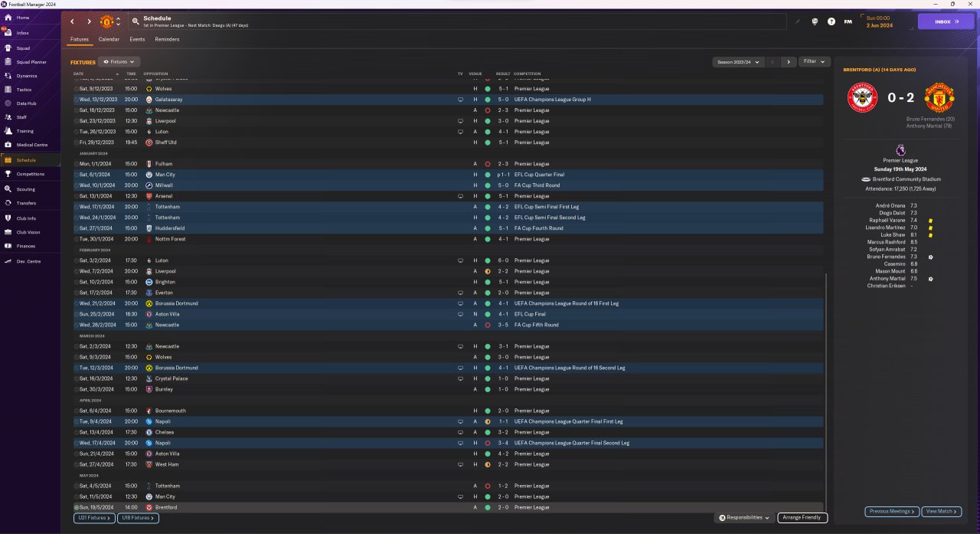Click Marcus Rashford in the ratings list
This screenshot has height=534, width=980.
pos(887,242)
